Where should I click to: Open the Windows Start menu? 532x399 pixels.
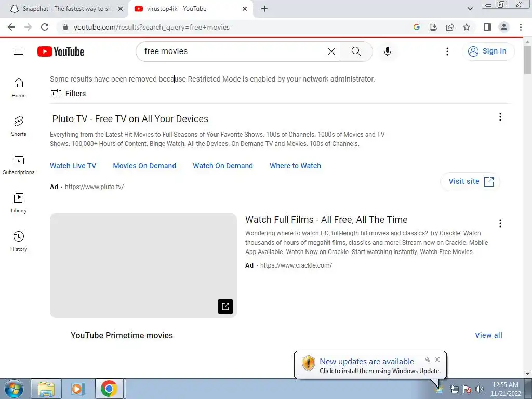tap(14, 389)
